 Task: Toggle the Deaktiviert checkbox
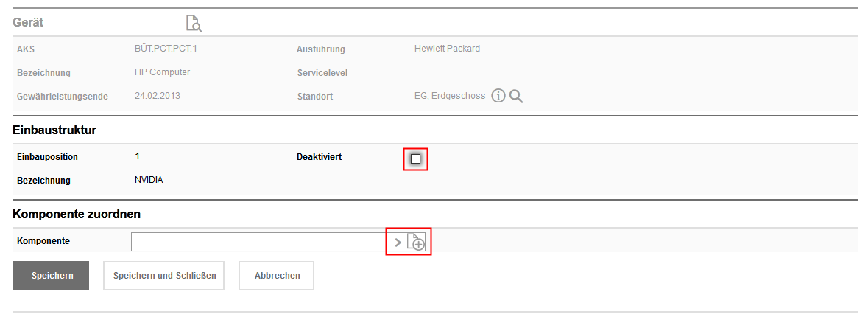(416, 158)
